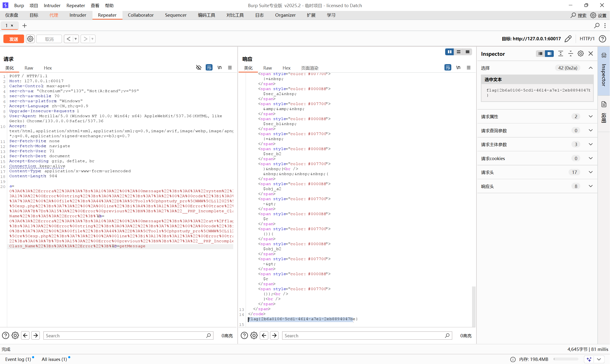Image resolution: width=610 pixels, height=364 pixels.
Task: Click the request settings gear next to Send
Action: coord(30,39)
